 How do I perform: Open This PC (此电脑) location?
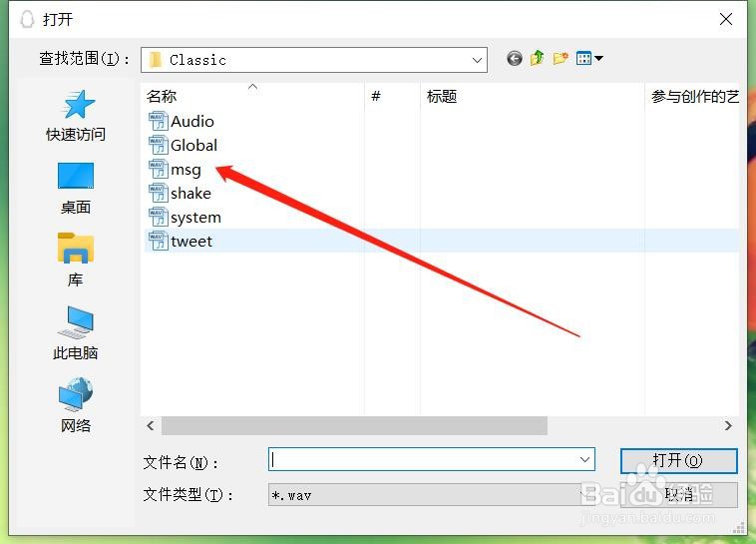(x=76, y=333)
